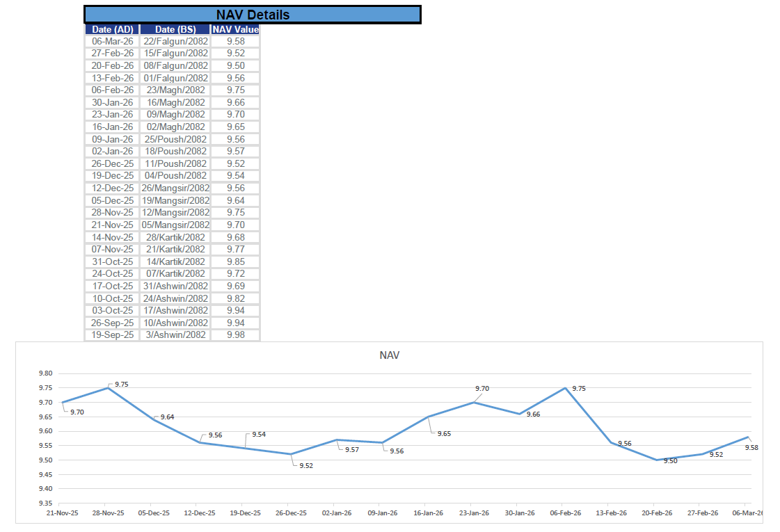Select the 19-Sep-25 date cell

click(112, 334)
